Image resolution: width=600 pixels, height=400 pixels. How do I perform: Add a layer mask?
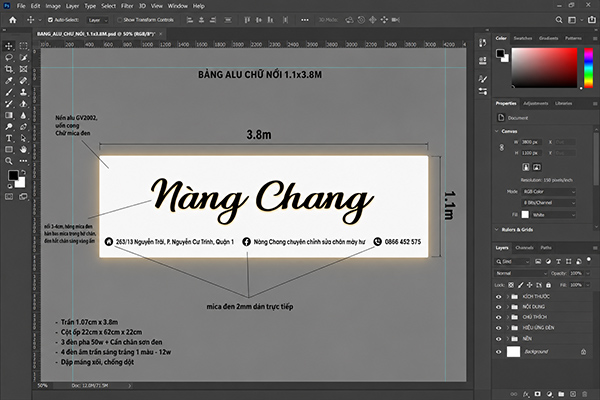point(538,394)
